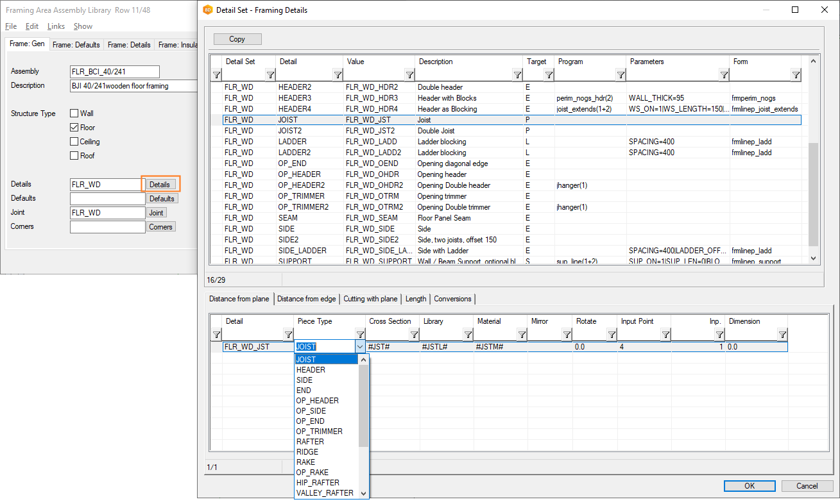The height and width of the screenshot is (504, 840).
Task: Click OK to confirm the detail set
Action: coord(749,486)
